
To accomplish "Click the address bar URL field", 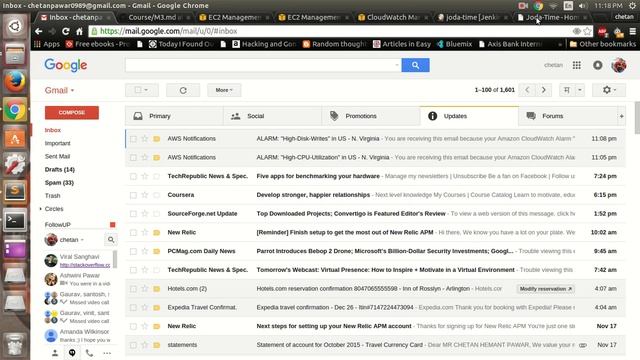I will click(331, 31).
